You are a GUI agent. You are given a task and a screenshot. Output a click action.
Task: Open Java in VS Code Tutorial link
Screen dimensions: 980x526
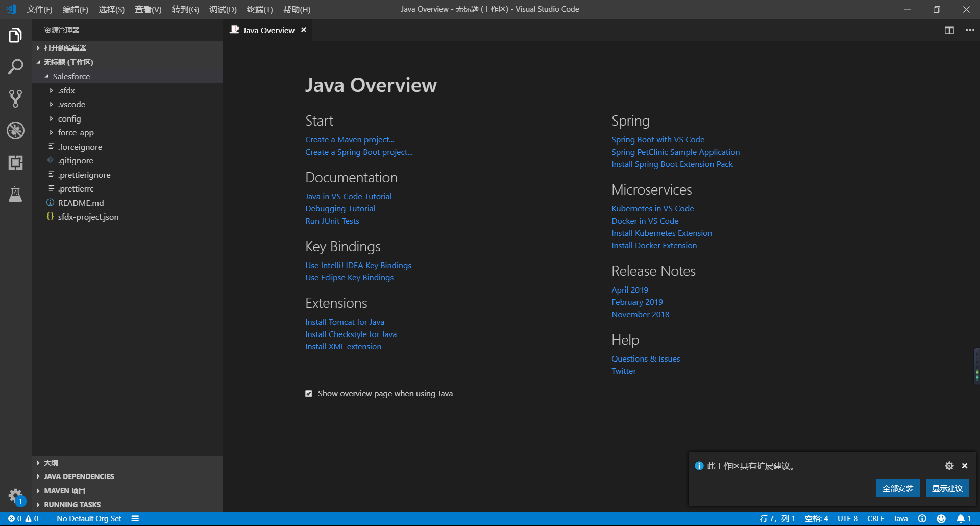pos(349,197)
